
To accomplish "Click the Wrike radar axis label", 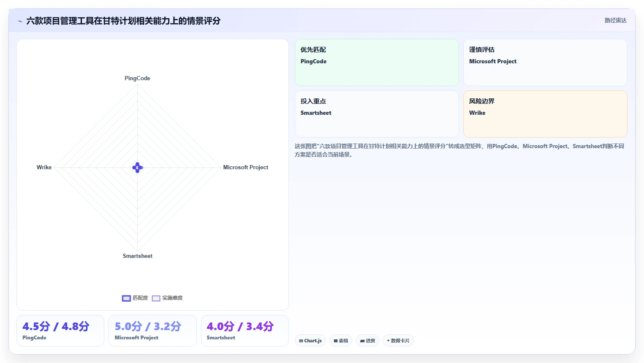I will (x=44, y=167).
